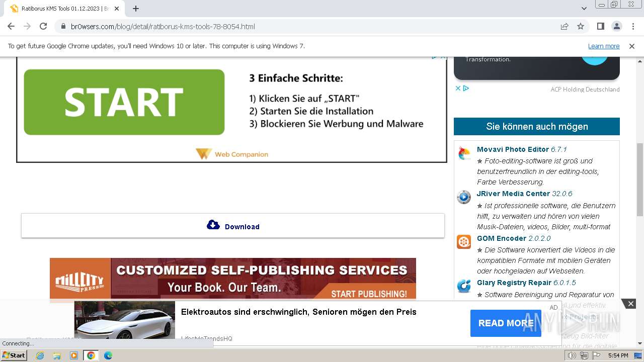This screenshot has width=644, height=362.
Task: Open the Chrome profile icon
Action: [616, 26]
